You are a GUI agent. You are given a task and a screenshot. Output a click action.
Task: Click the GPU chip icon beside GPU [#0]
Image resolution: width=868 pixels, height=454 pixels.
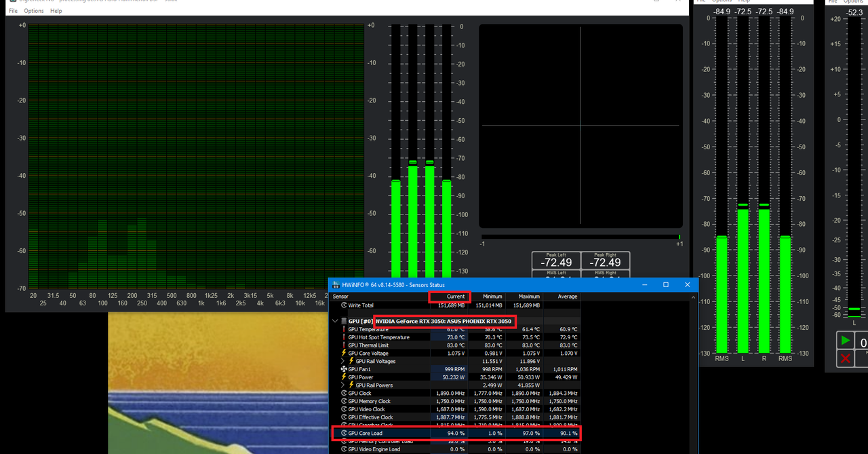[343, 321]
